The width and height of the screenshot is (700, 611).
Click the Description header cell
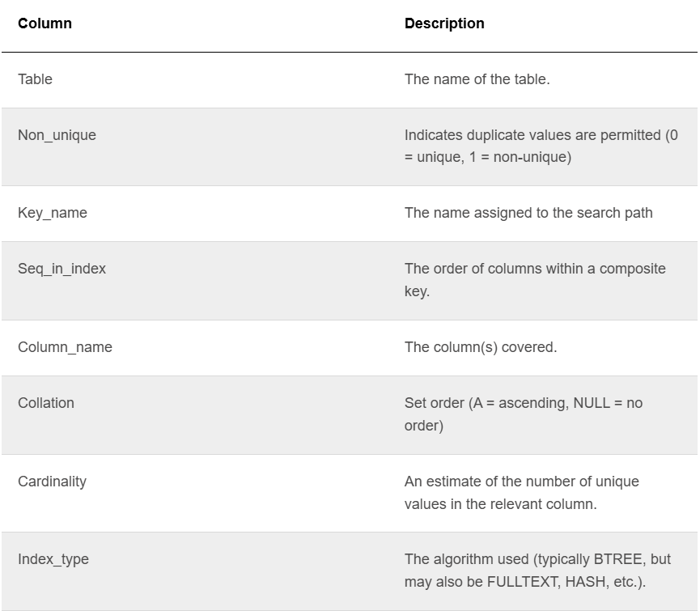(444, 23)
